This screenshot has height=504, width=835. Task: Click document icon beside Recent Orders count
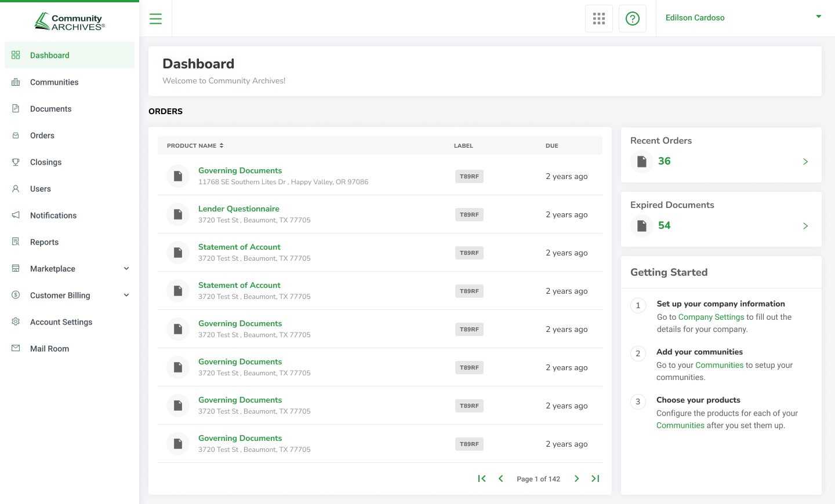tap(642, 162)
